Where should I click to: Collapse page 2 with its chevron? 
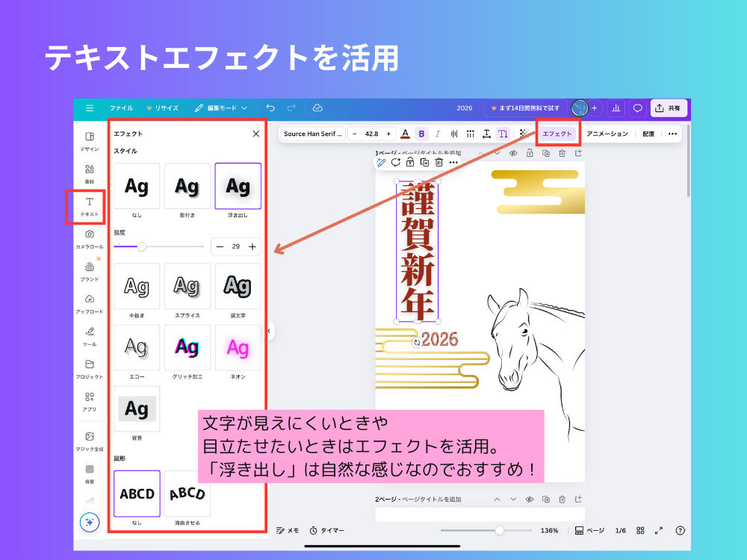(498, 498)
